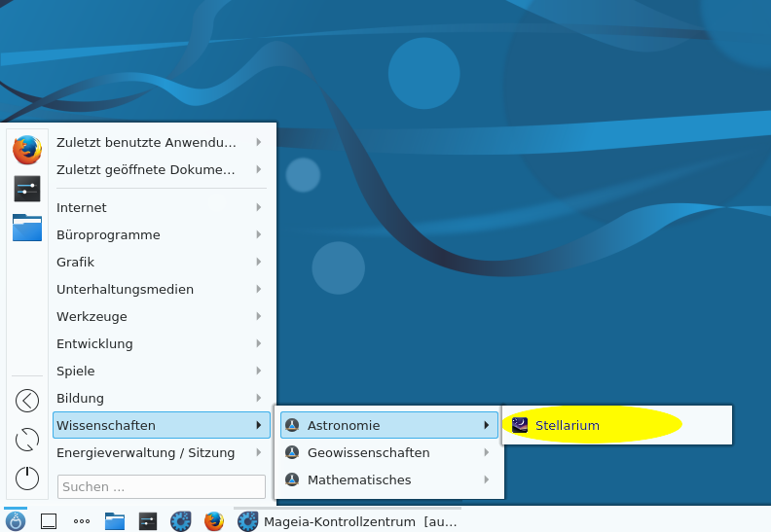Open system settings icon in menu sidebar
This screenshot has height=532, width=771.
point(27,189)
